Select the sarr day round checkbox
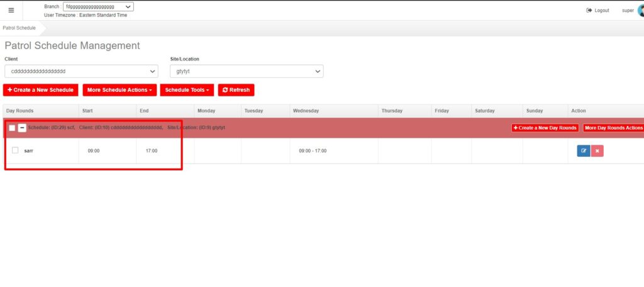 click(x=15, y=150)
